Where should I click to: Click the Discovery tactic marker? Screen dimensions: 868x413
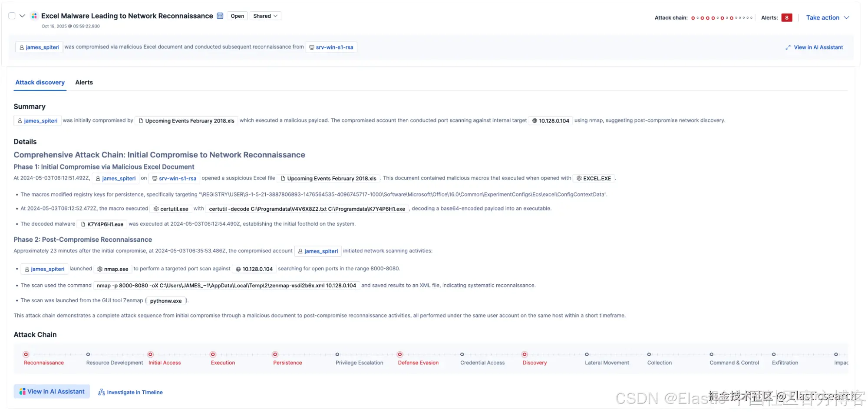pyautogui.click(x=525, y=354)
